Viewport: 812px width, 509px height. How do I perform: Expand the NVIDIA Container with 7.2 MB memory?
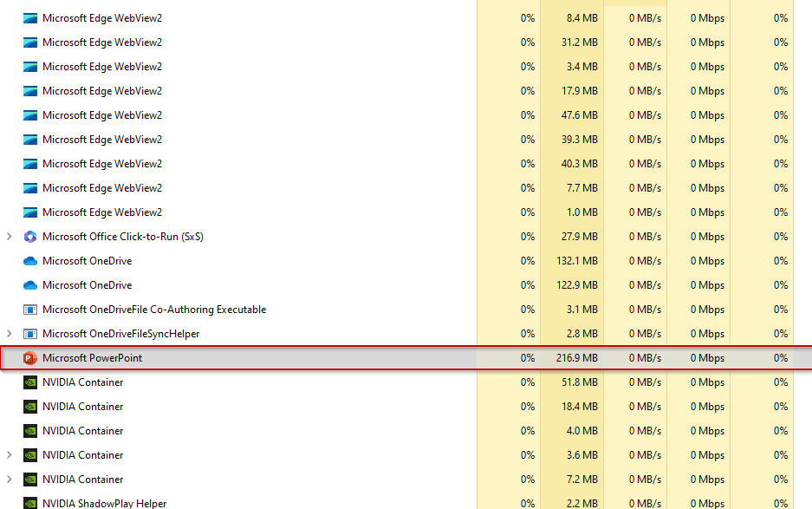pyautogui.click(x=10, y=479)
